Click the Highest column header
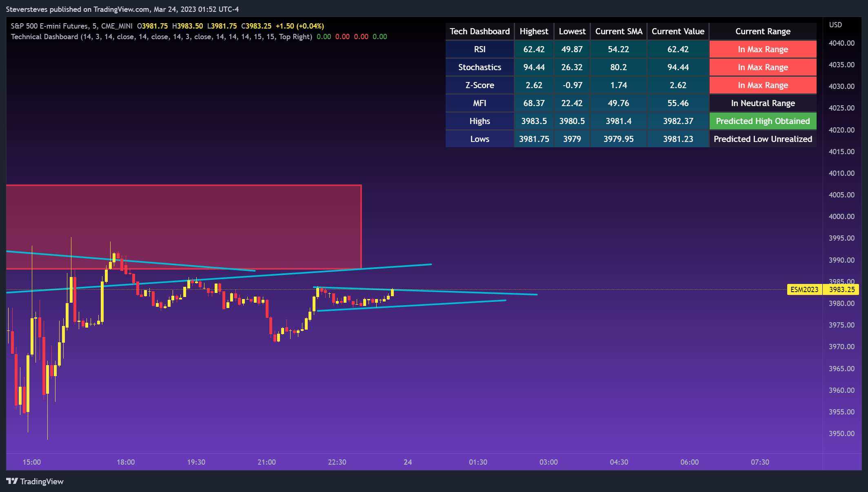 click(534, 31)
